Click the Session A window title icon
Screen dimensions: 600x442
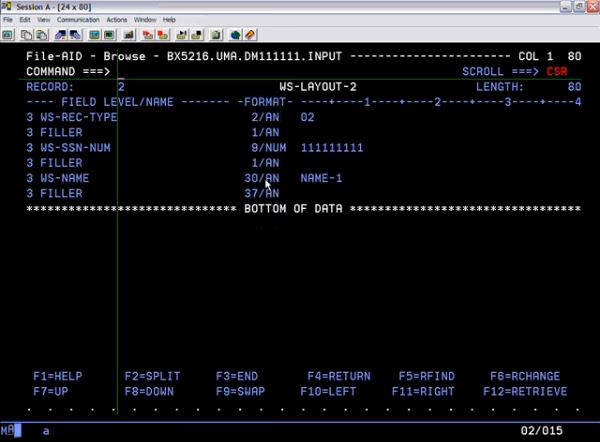[x=6, y=6]
